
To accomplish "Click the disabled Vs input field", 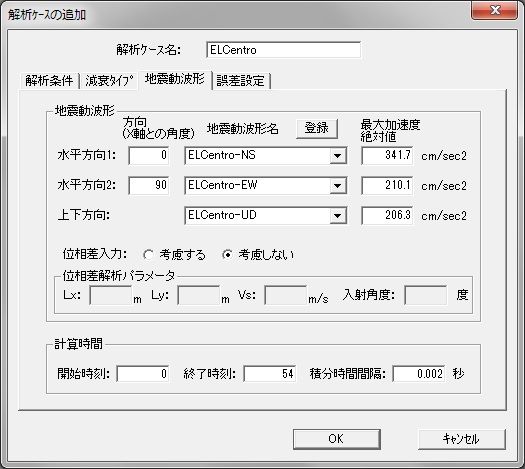I will pyautogui.click(x=286, y=295).
